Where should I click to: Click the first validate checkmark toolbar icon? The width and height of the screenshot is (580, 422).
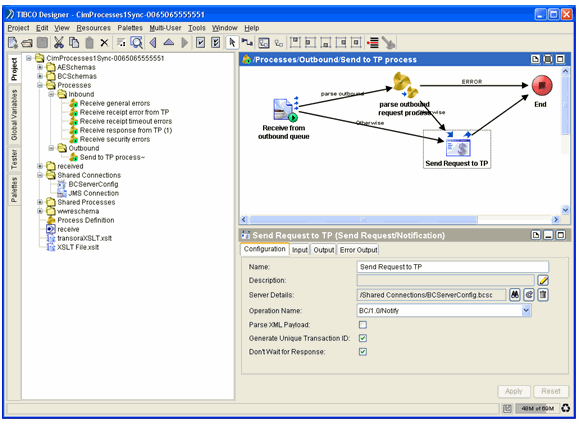(200, 43)
